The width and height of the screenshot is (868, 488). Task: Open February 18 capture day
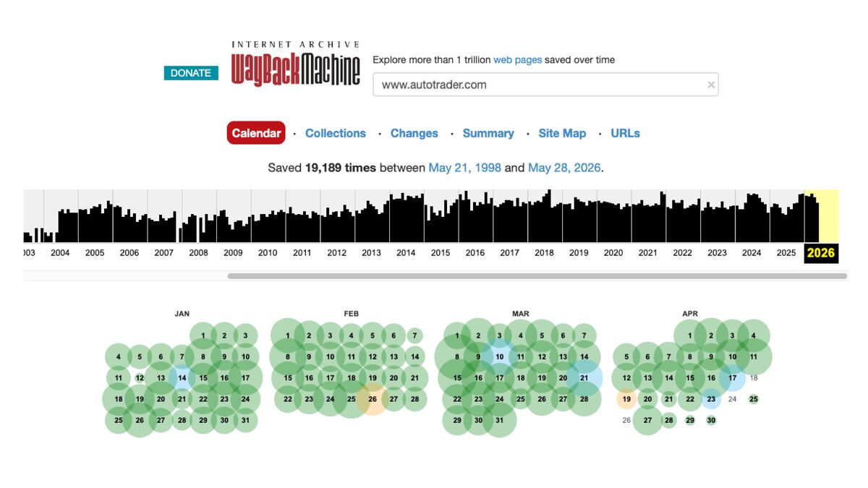tap(351, 377)
